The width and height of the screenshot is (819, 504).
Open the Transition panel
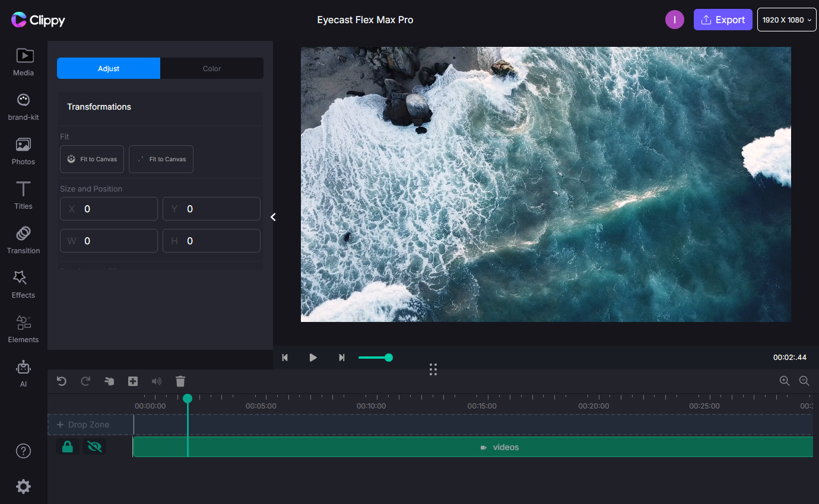[x=24, y=240]
